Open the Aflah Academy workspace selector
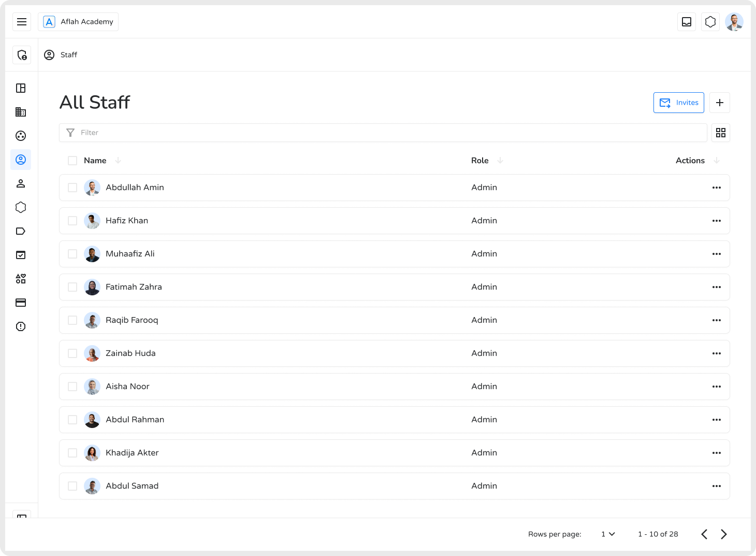The height and width of the screenshot is (556, 756). point(78,22)
